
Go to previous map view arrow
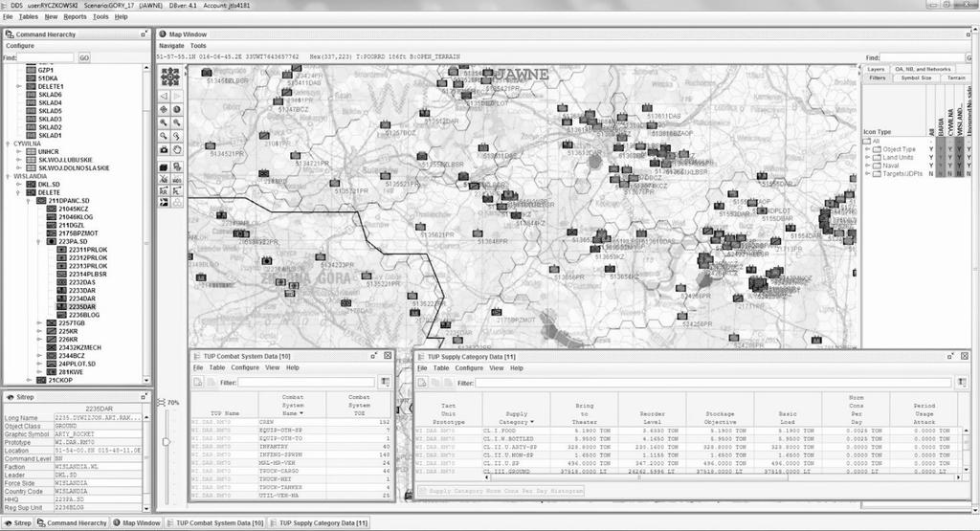click(164, 96)
